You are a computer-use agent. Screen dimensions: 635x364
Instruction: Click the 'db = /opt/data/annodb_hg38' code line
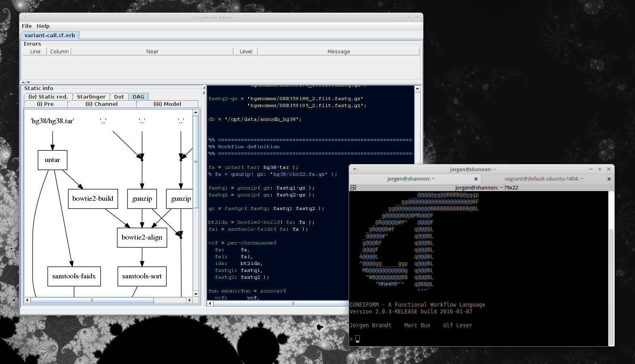pyautogui.click(x=255, y=119)
